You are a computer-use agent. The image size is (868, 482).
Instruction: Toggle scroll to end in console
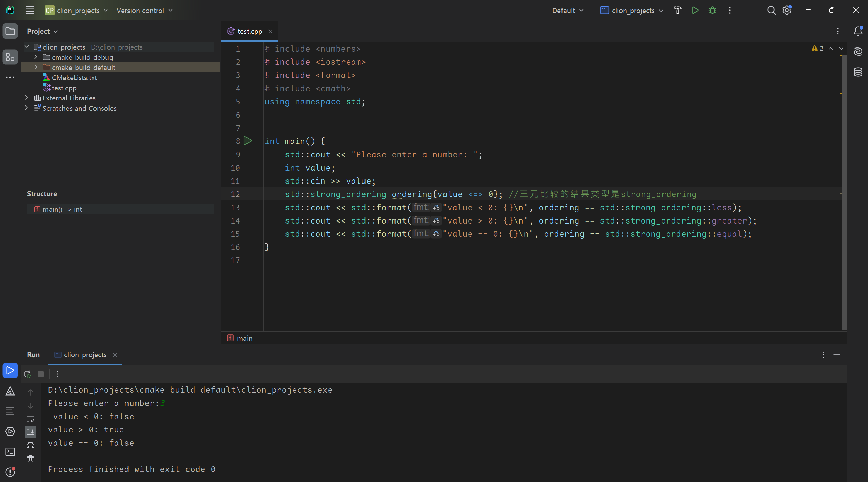click(31, 432)
